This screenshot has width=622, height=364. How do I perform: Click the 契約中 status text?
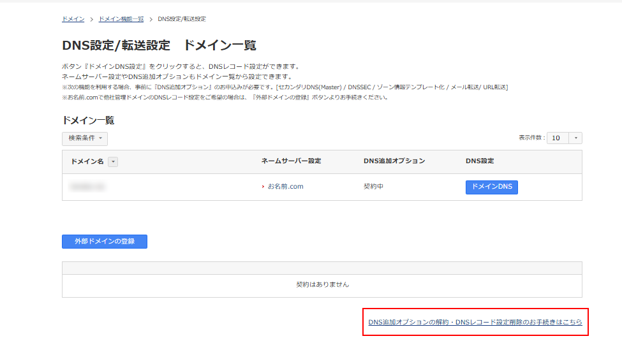point(373,187)
